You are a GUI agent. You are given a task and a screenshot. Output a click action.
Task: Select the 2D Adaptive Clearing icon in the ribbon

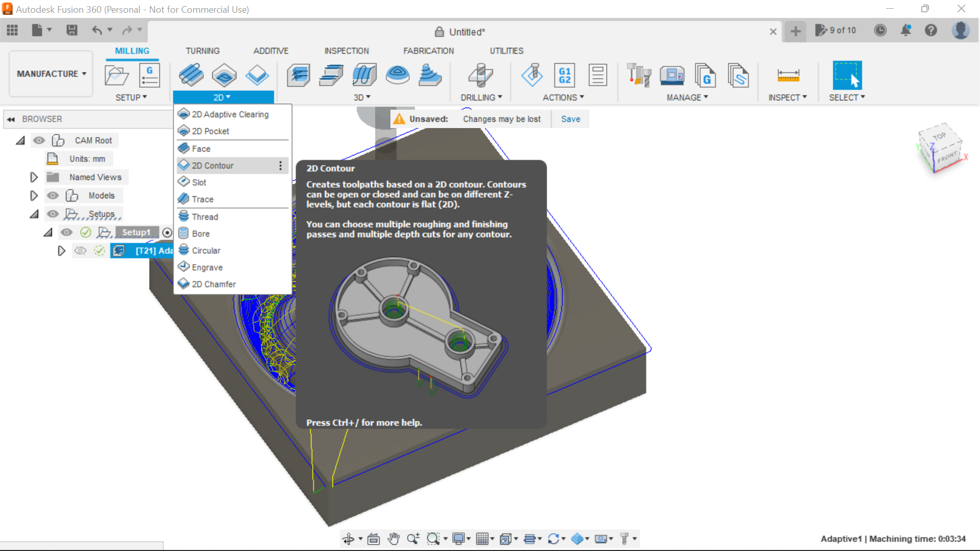[191, 75]
